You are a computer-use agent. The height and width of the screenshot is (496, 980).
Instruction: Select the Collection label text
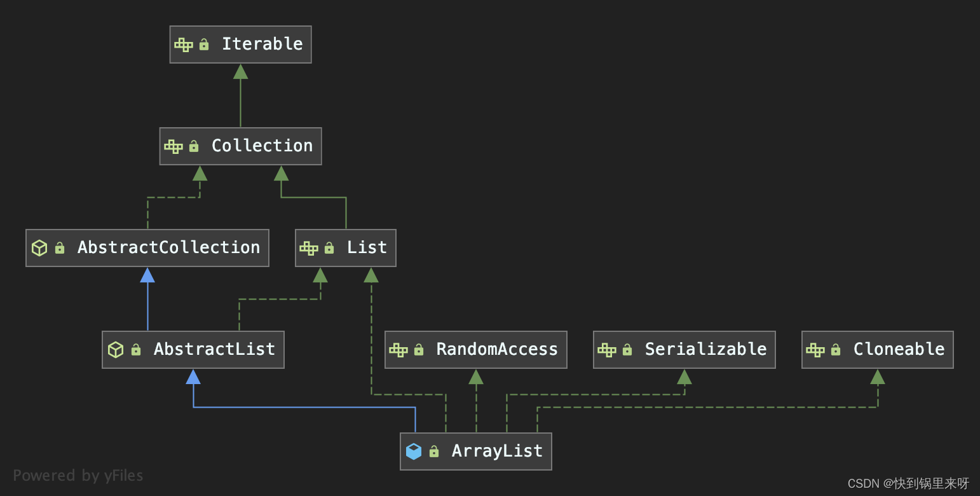point(262,146)
